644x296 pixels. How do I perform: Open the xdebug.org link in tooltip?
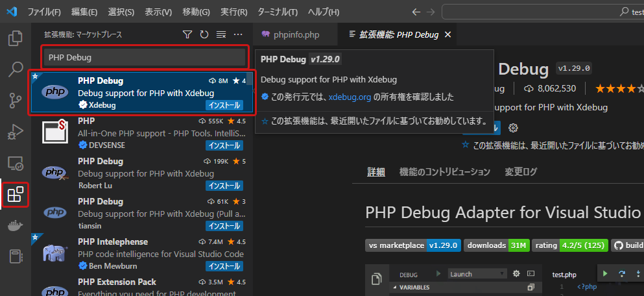(x=350, y=97)
